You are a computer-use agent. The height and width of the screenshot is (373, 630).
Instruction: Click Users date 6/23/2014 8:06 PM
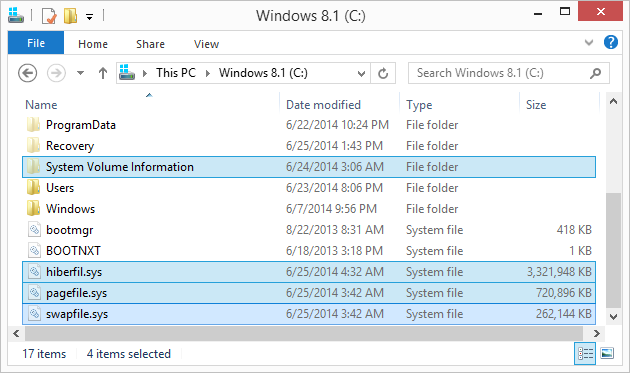click(334, 188)
